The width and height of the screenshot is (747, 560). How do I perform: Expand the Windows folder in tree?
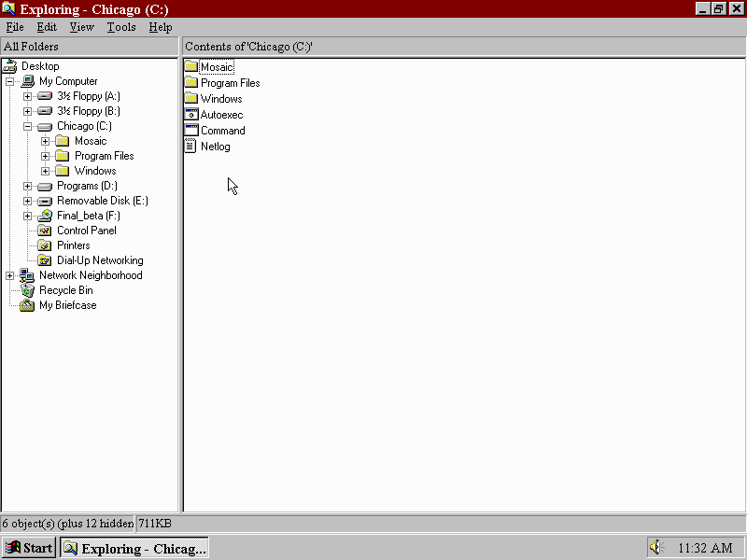click(x=45, y=171)
